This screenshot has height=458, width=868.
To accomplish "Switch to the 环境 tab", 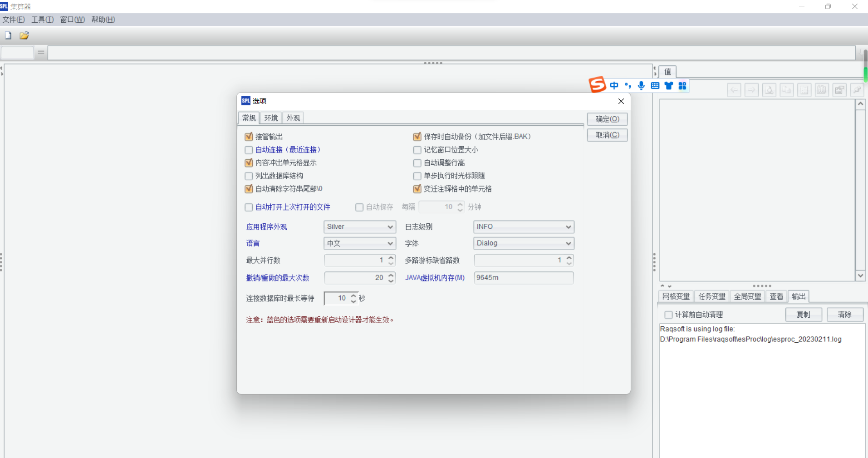I will (271, 118).
